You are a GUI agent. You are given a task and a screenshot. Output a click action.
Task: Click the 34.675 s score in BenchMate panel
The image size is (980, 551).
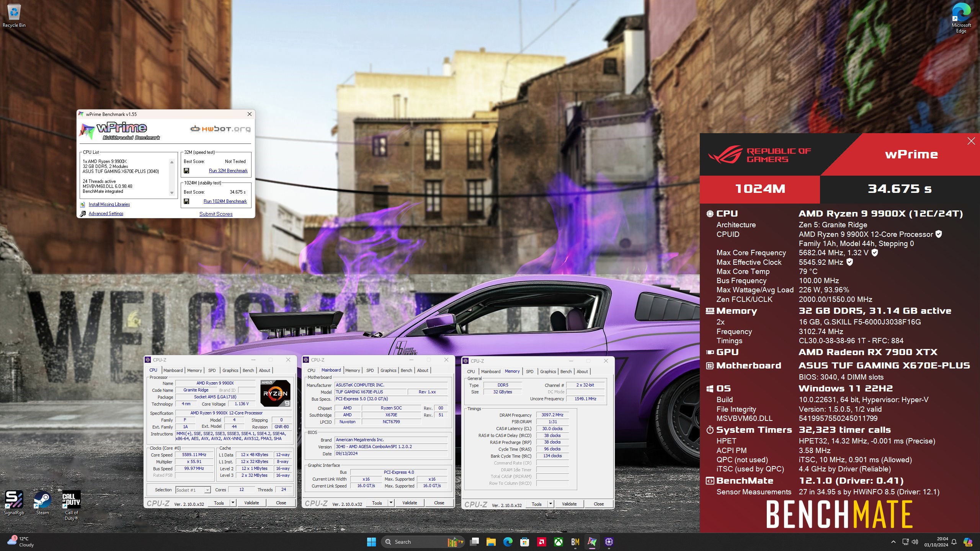(x=900, y=189)
